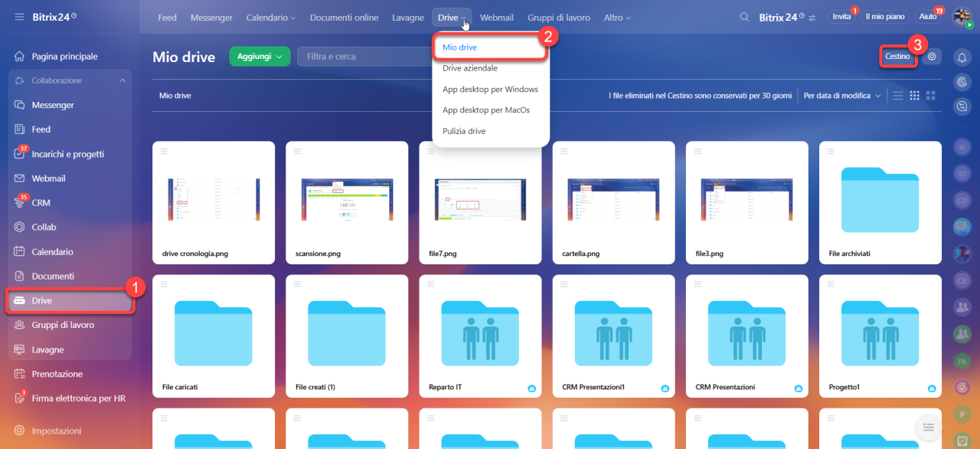Click the Il mio piano button
The image size is (980, 449).
[x=885, y=16]
